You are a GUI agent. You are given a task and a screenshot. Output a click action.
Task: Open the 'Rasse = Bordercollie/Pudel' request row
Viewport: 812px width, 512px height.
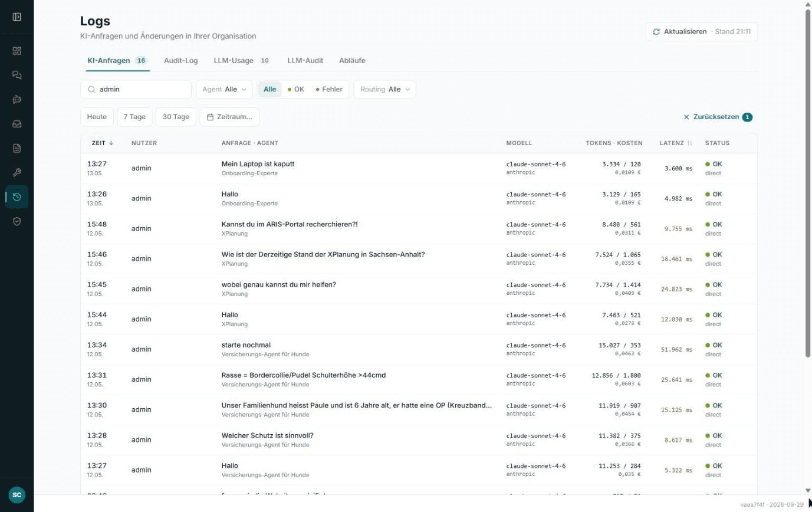tap(419, 379)
